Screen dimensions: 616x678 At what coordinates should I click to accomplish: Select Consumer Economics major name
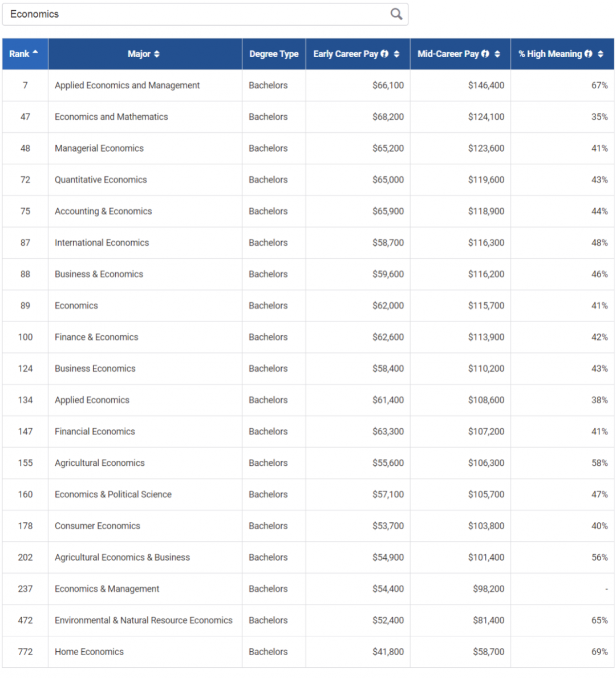(98, 526)
